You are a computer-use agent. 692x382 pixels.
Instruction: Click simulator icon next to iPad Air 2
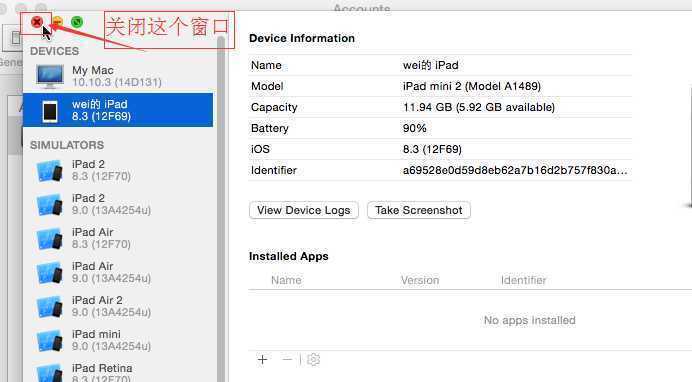coord(49,307)
